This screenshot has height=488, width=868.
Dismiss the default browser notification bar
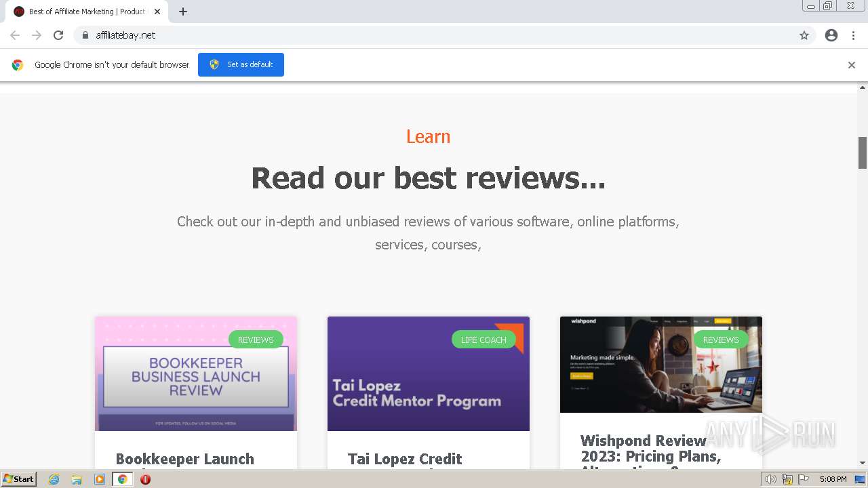(x=852, y=65)
